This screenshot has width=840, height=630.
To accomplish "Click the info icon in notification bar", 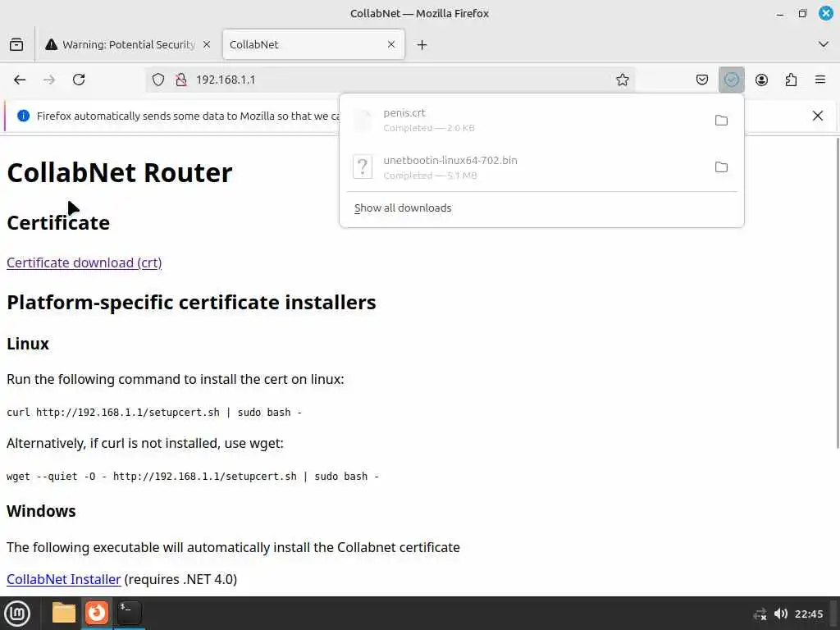I will [23, 116].
